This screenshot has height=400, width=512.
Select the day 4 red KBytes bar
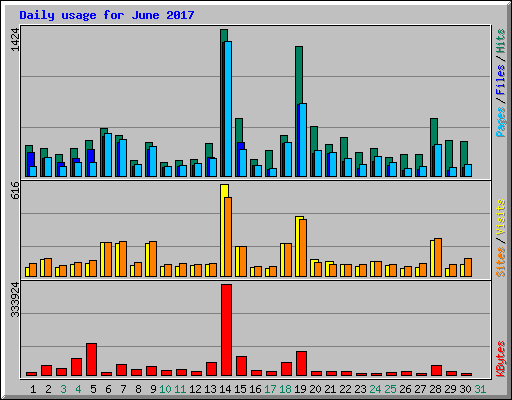(x=76, y=367)
